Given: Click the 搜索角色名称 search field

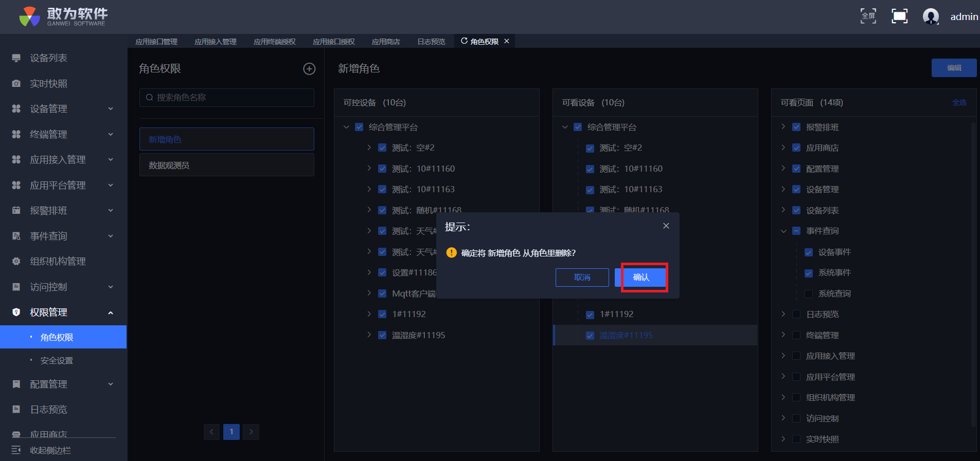Looking at the screenshot, I should pyautogui.click(x=227, y=98).
